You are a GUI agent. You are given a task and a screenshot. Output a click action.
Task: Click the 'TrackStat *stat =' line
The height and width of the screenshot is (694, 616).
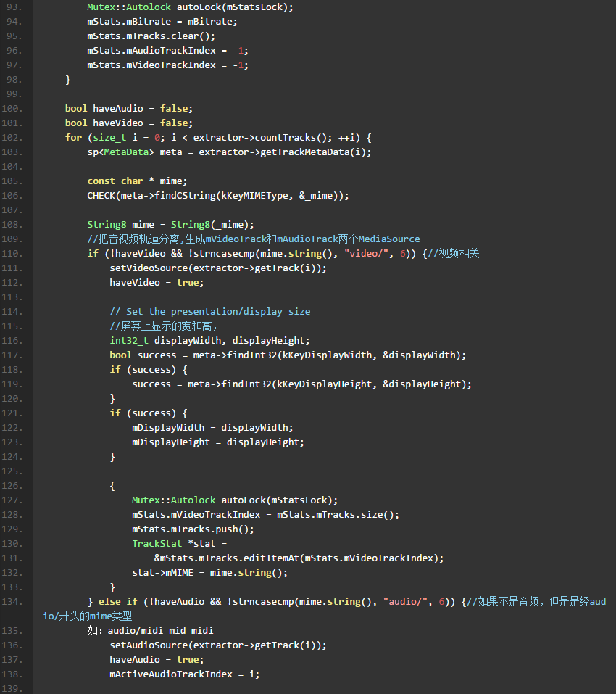tap(179, 544)
